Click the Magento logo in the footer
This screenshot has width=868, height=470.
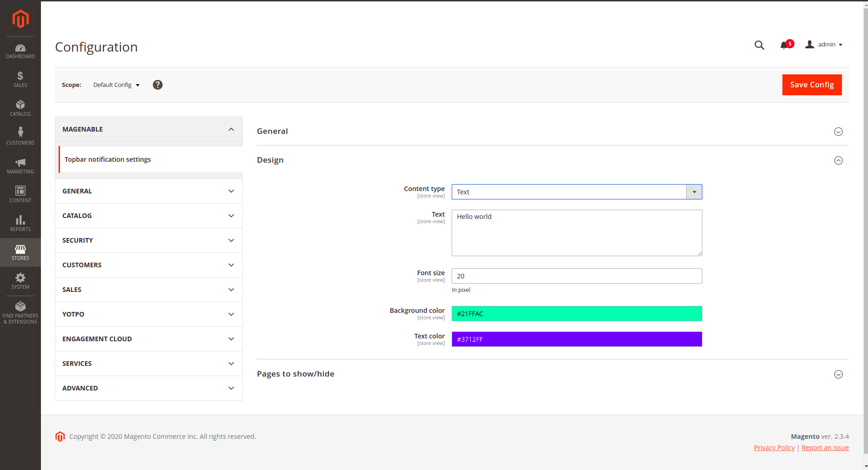click(x=60, y=437)
